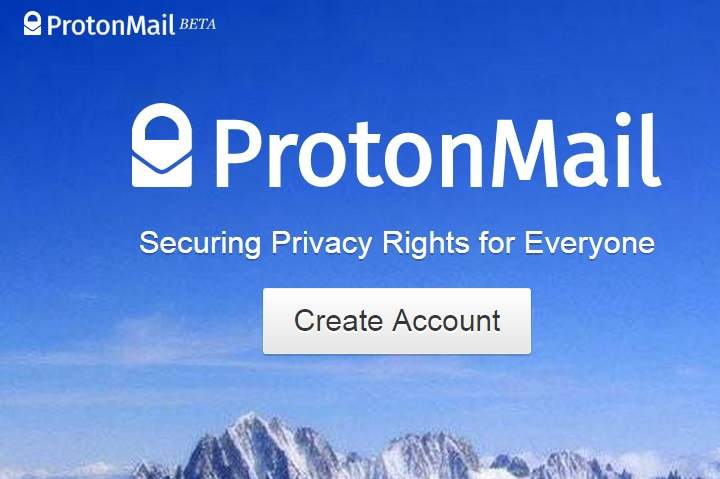720x479 pixels.
Task: Click the word "Everyone" in the tagline
Action: pyautogui.click(x=590, y=243)
